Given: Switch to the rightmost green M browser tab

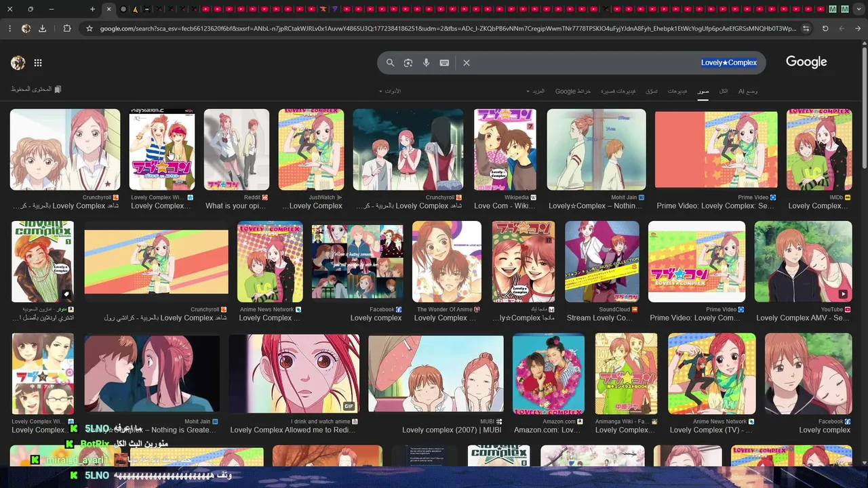Looking at the screenshot, I should [x=845, y=9].
